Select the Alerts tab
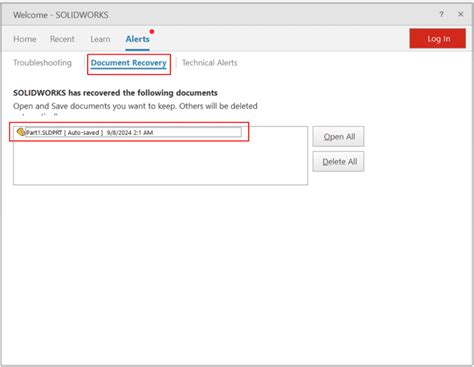Screen dimensions: 474x367 pos(137,39)
